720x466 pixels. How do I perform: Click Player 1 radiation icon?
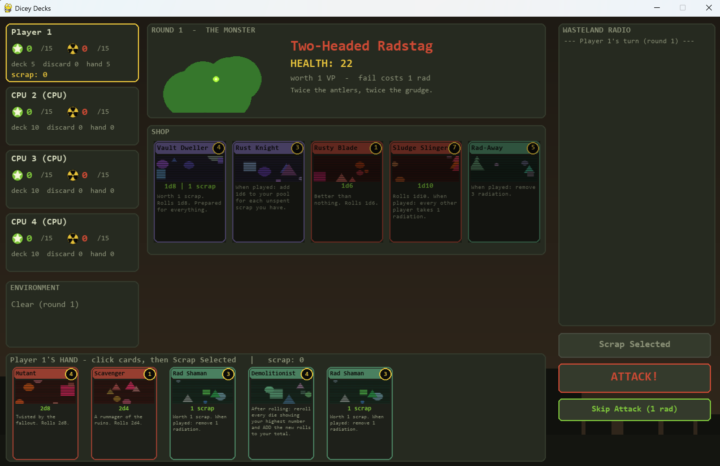pyautogui.click(x=73, y=49)
